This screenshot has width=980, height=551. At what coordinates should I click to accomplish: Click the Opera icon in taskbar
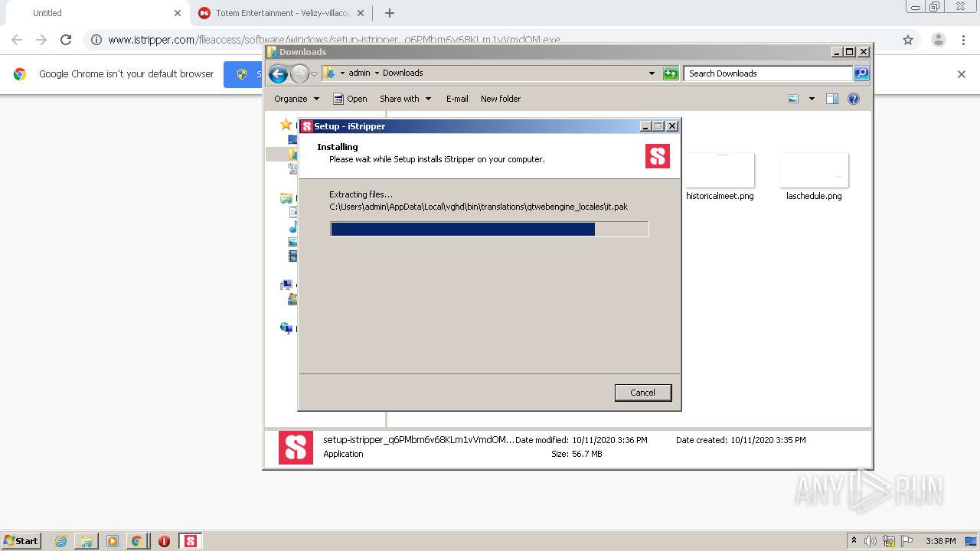coord(164,541)
